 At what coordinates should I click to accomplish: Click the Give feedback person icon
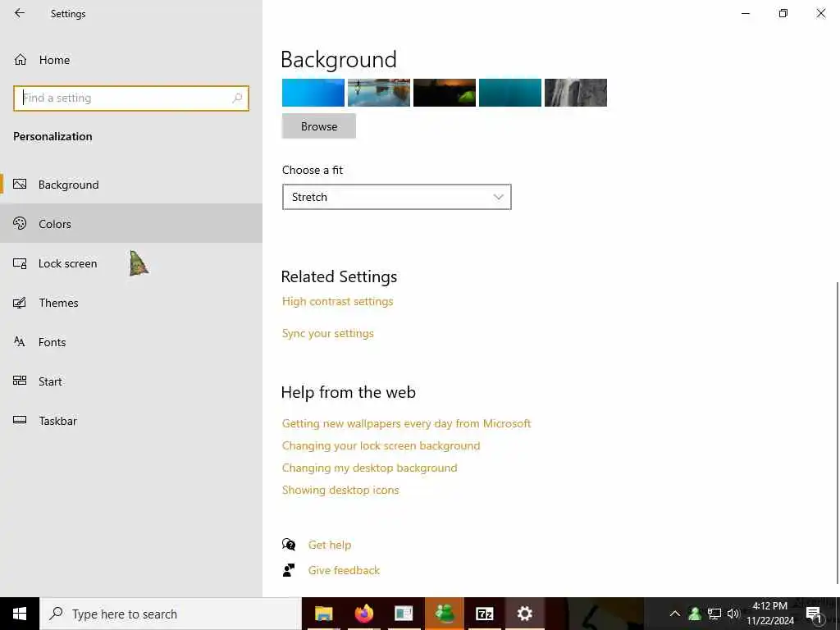[289, 570]
